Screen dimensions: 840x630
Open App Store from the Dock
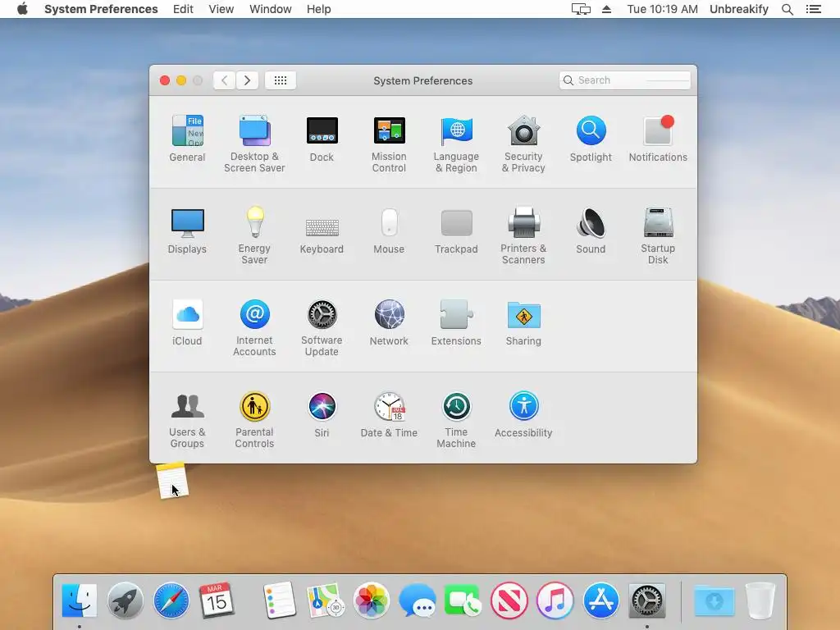pos(601,600)
